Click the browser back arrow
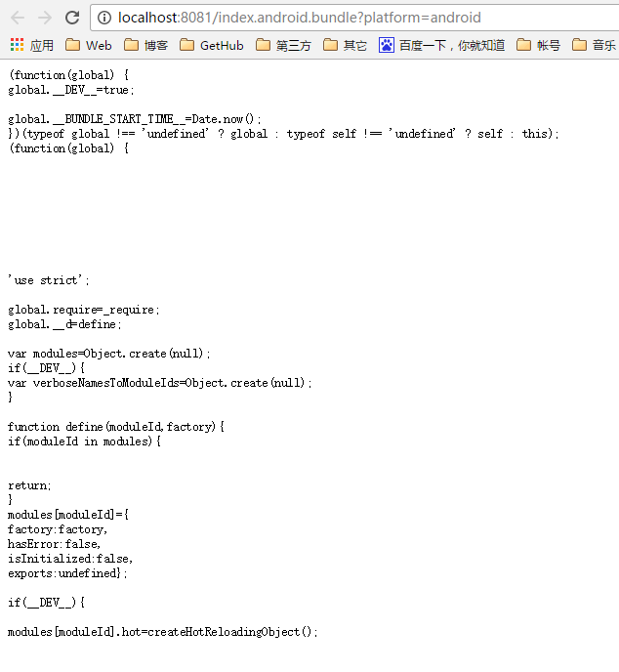This screenshot has width=619, height=672. tap(18, 18)
